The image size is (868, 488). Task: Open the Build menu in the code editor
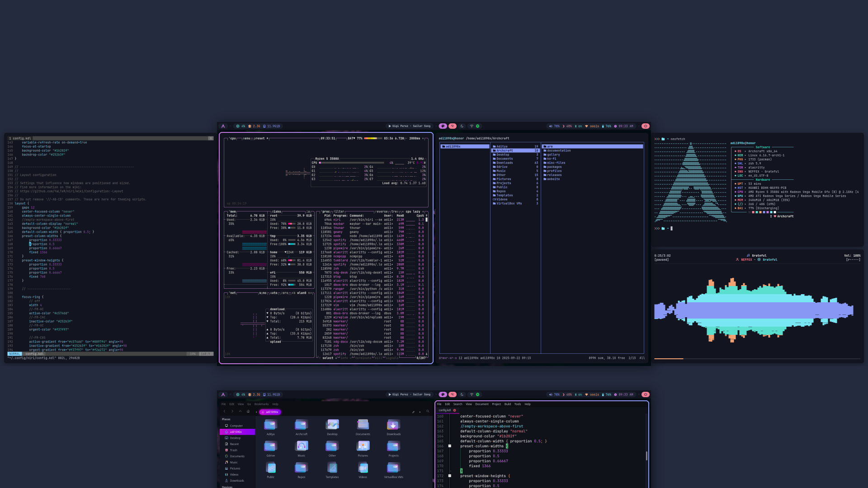pyautogui.click(x=508, y=404)
